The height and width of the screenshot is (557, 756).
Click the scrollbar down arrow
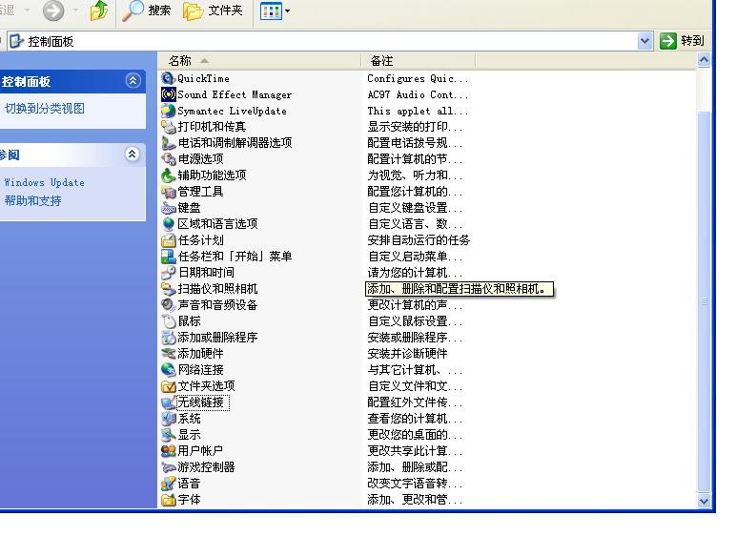pos(704,501)
